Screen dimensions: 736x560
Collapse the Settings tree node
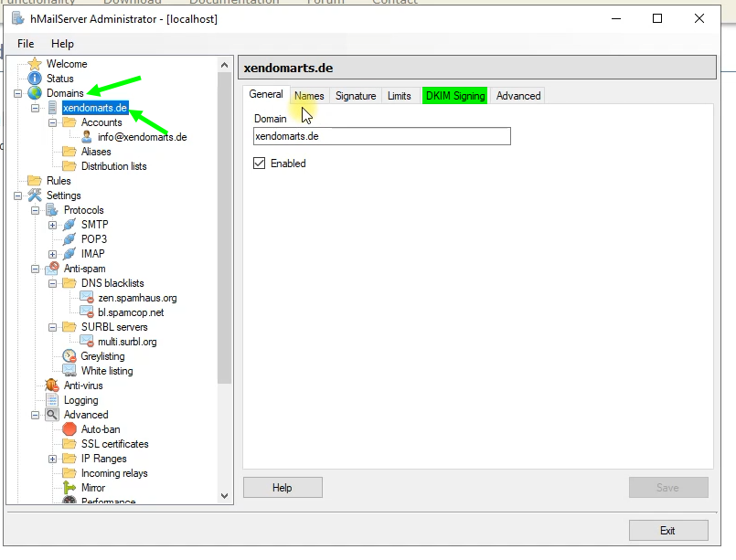pyautogui.click(x=18, y=195)
